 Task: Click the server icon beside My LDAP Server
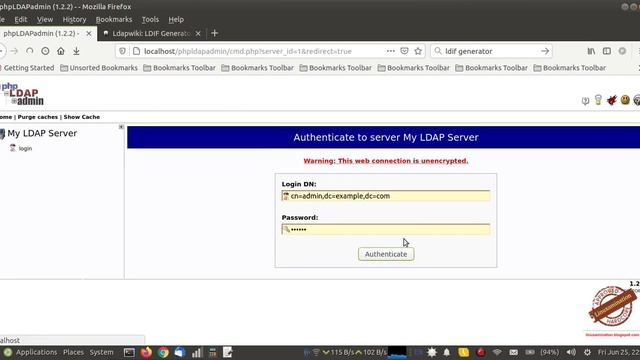tap(2, 133)
